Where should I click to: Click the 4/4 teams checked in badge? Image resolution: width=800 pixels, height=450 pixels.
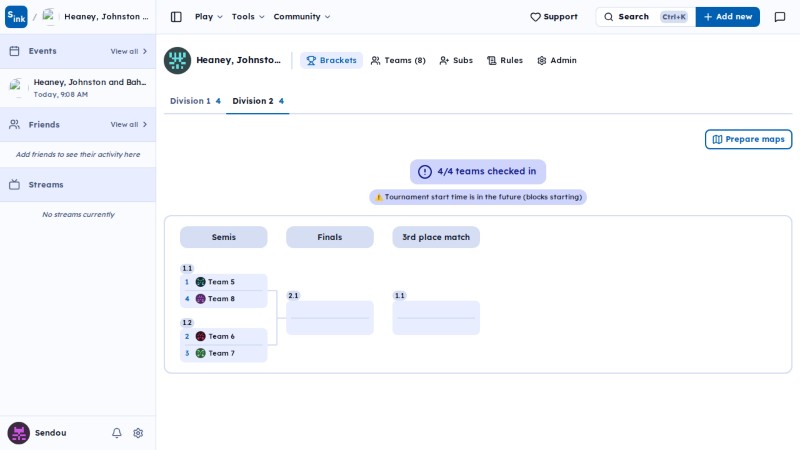(x=478, y=171)
